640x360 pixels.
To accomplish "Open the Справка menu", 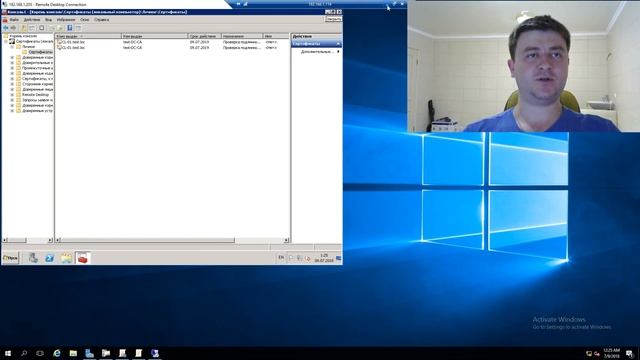I will pos(102,20).
